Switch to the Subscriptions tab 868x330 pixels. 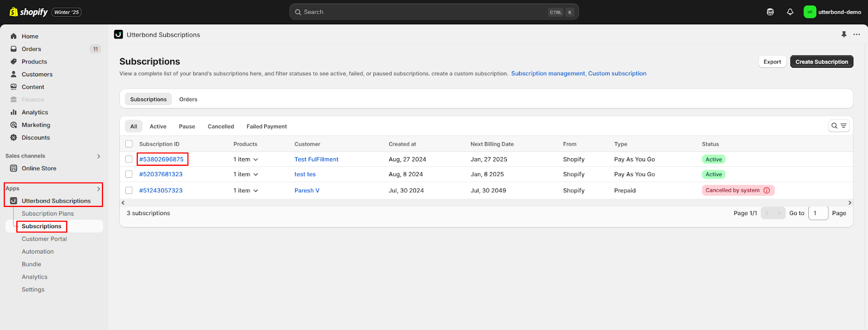tap(148, 99)
